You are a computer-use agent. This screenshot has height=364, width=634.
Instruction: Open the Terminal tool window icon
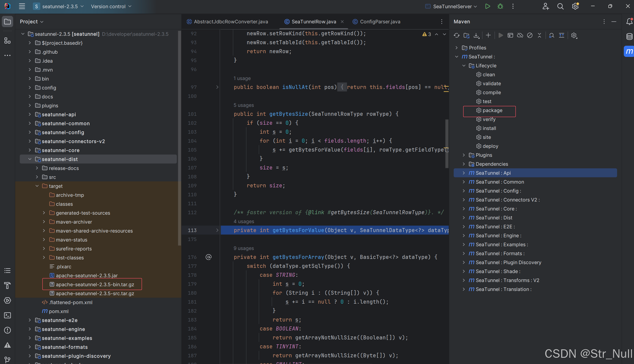pos(7,315)
